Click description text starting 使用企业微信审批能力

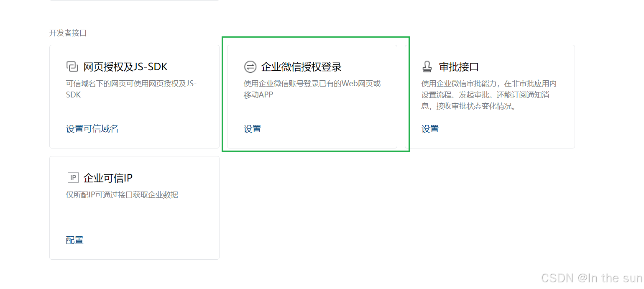[489, 95]
